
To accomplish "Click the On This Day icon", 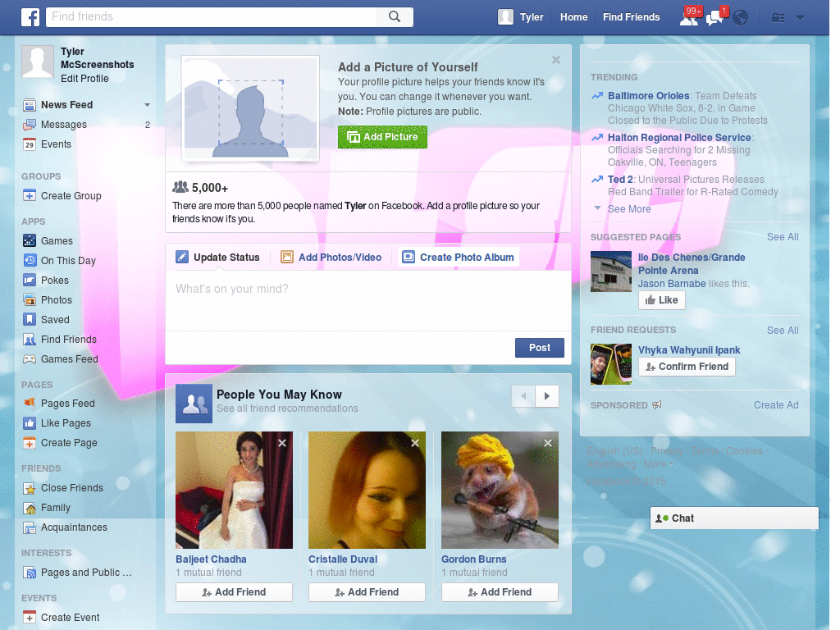I will point(30,260).
